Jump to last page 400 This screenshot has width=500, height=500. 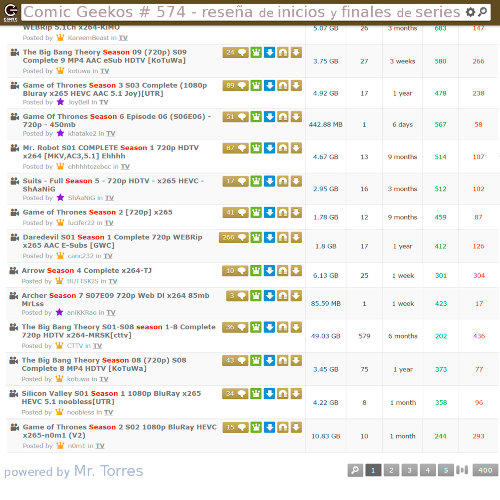pyautogui.click(x=485, y=470)
